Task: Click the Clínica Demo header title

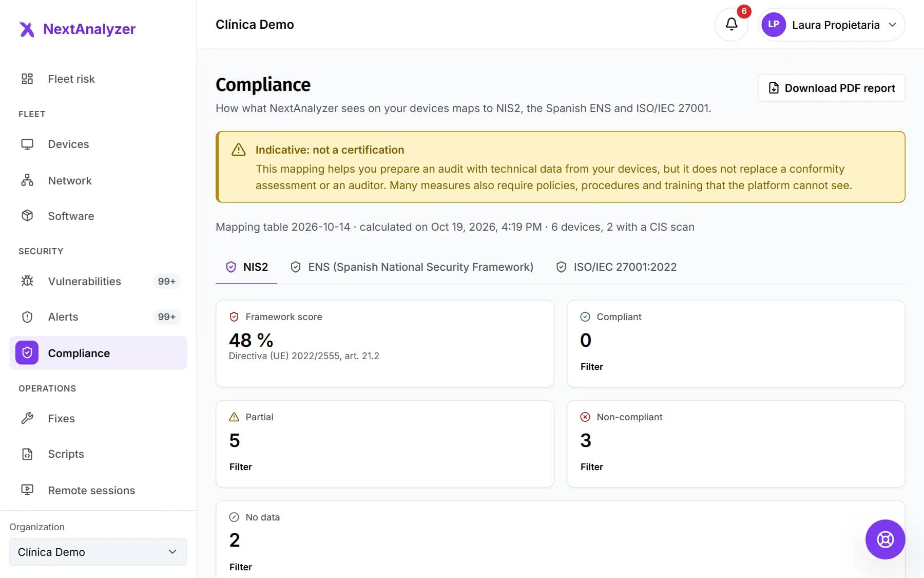Action: pyautogui.click(x=255, y=25)
